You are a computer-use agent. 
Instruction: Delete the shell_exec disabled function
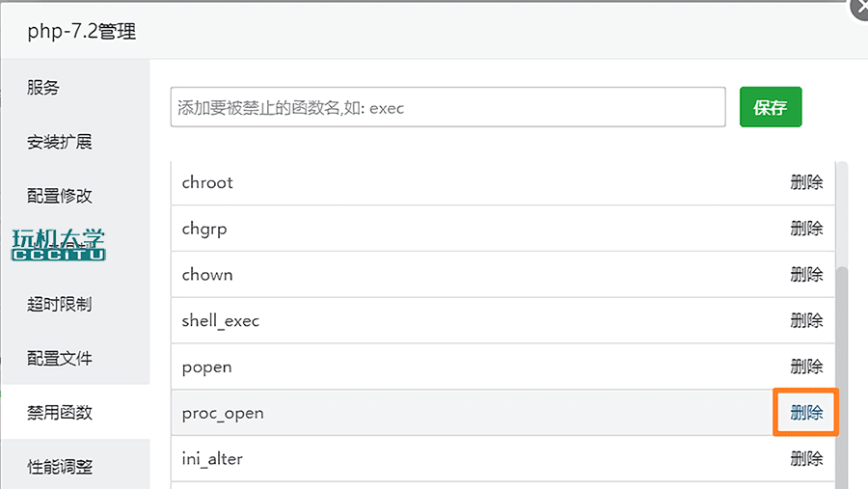[806, 320]
